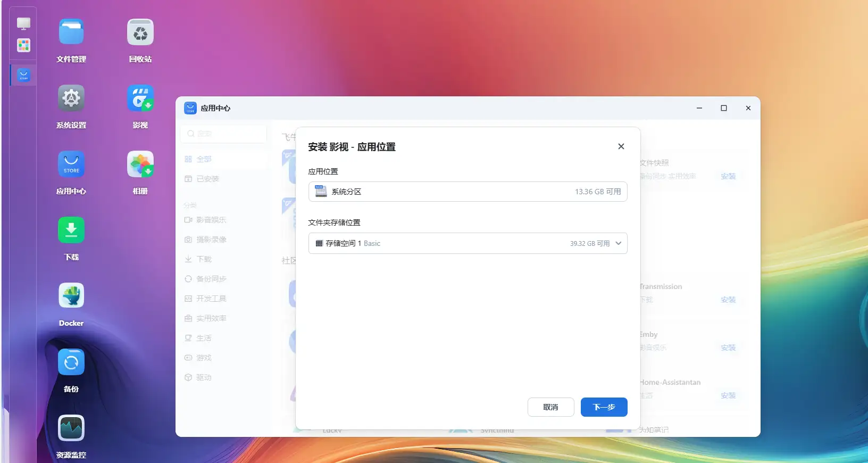Maximize the 应用中心 window
Screen dimensions: 868x463
point(724,108)
